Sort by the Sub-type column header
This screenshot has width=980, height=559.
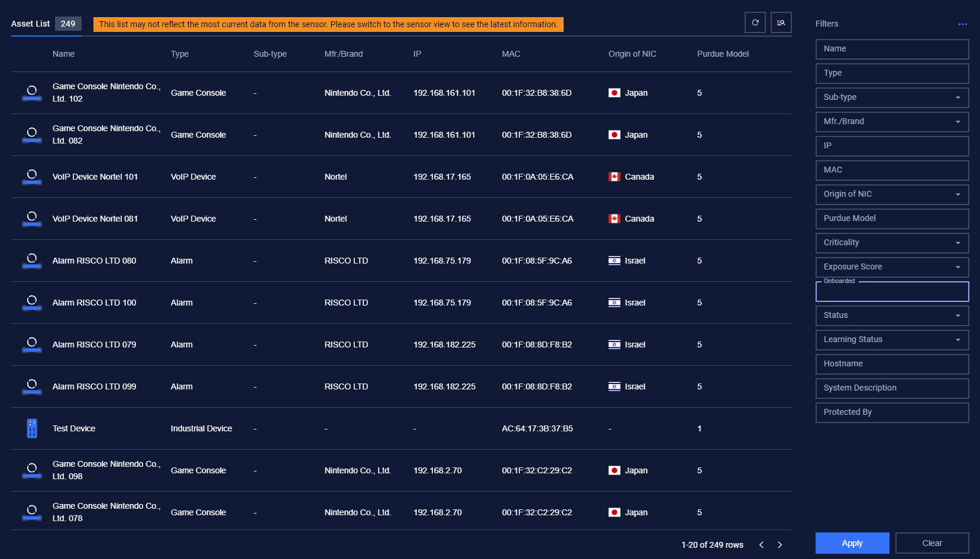coord(270,54)
